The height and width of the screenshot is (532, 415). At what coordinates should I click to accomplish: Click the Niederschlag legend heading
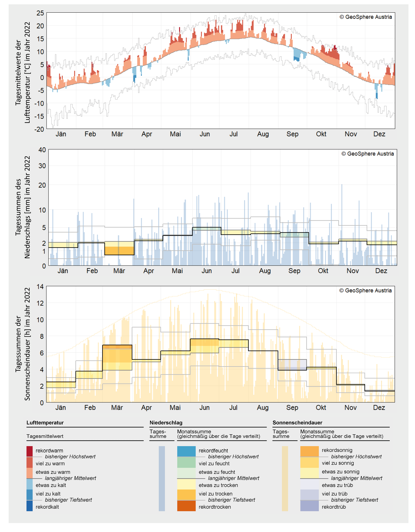[x=166, y=423]
